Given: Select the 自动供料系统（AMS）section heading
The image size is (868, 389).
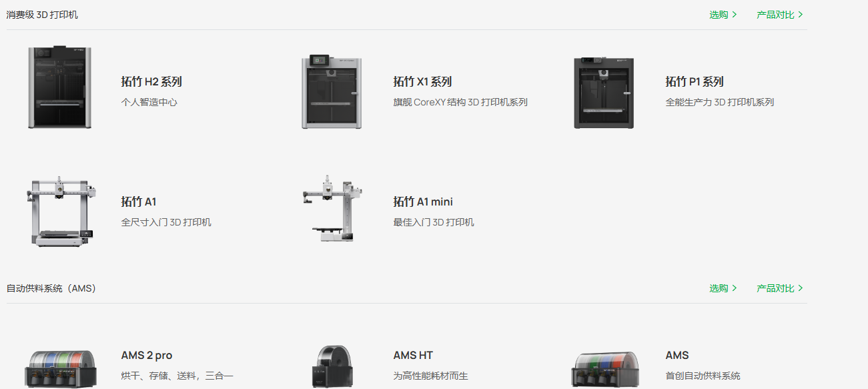Looking at the screenshot, I should [x=53, y=288].
